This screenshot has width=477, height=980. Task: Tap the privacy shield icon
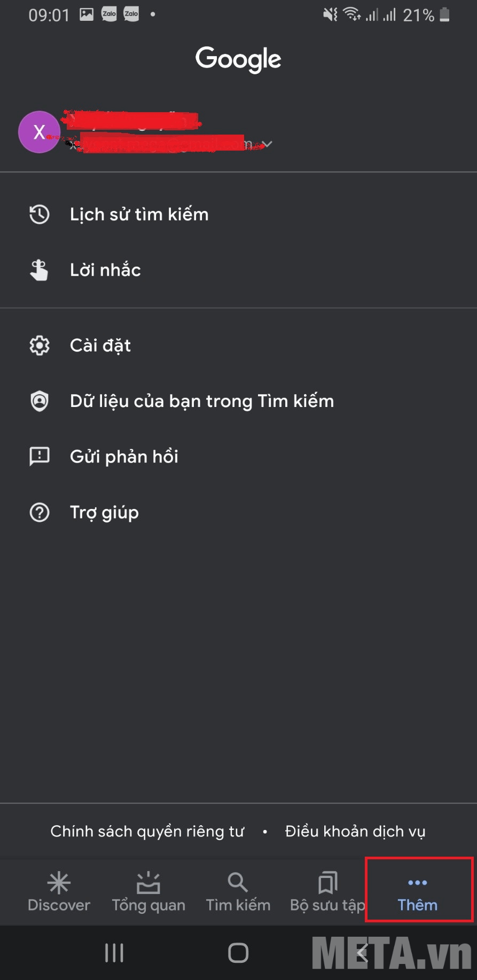click(x=39, y=401)
